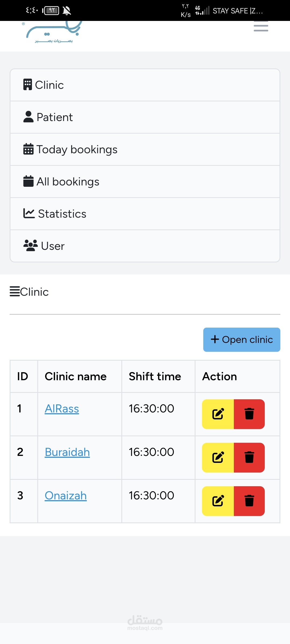Click the trash icon for Buraidah

[249, 457]
